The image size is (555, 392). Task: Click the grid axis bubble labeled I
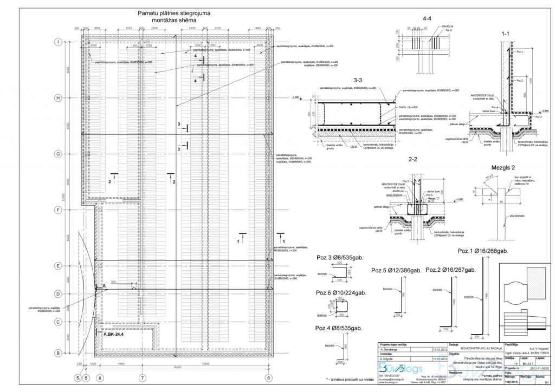click(57, 41)
